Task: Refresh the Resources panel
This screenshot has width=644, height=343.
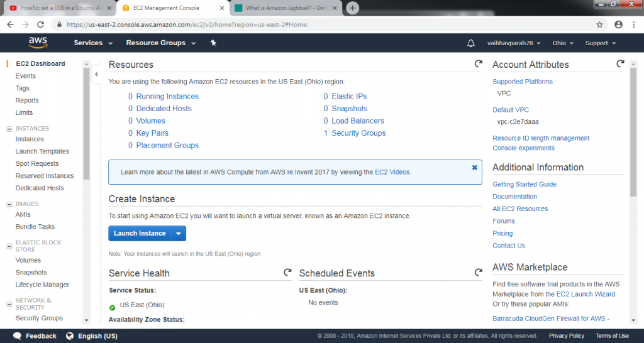Action: (x=478, y=64)
